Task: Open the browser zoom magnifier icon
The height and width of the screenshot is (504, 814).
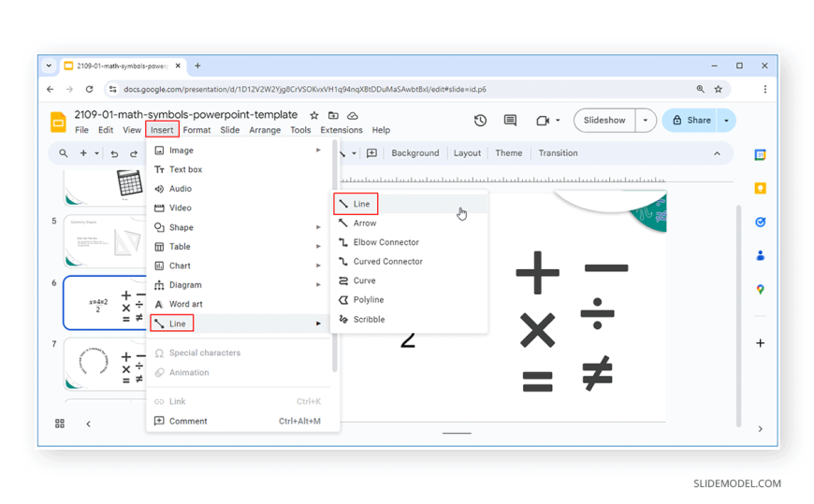Action: coord(700,89)
